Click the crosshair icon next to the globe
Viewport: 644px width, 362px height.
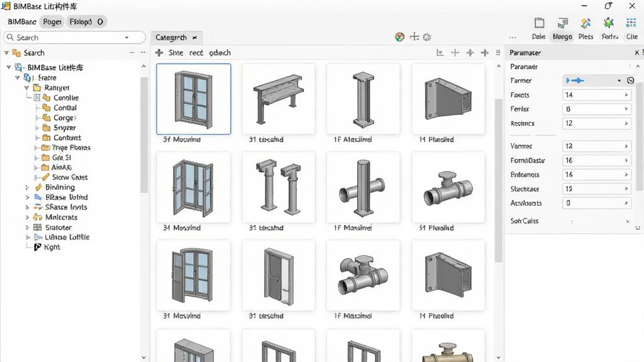click(414, 37)
